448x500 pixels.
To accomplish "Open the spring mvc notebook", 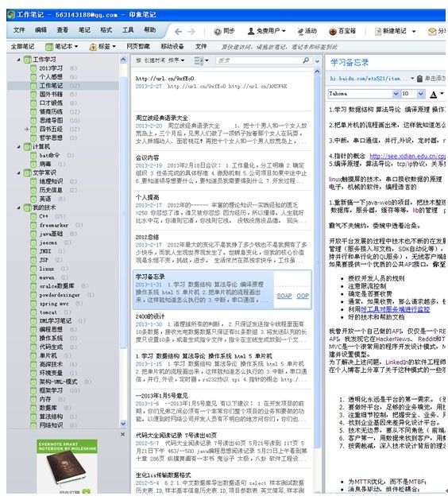I will [53, 304].
